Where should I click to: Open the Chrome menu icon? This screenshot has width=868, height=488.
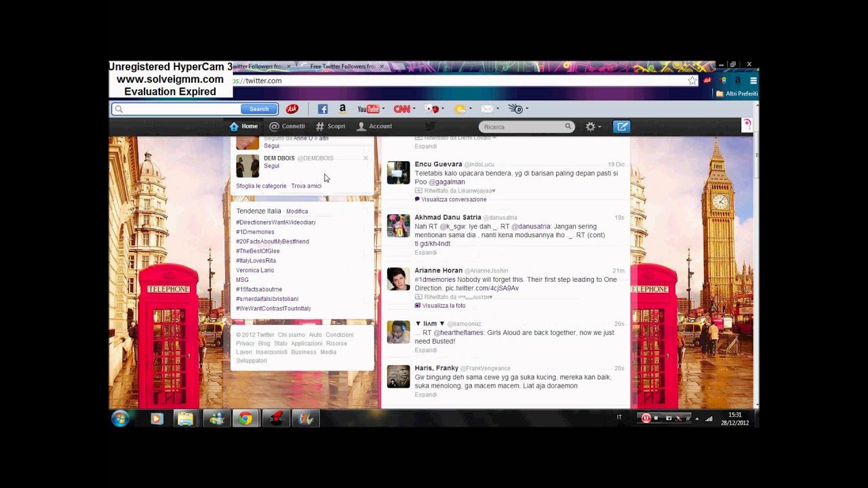tap(753, 81)
